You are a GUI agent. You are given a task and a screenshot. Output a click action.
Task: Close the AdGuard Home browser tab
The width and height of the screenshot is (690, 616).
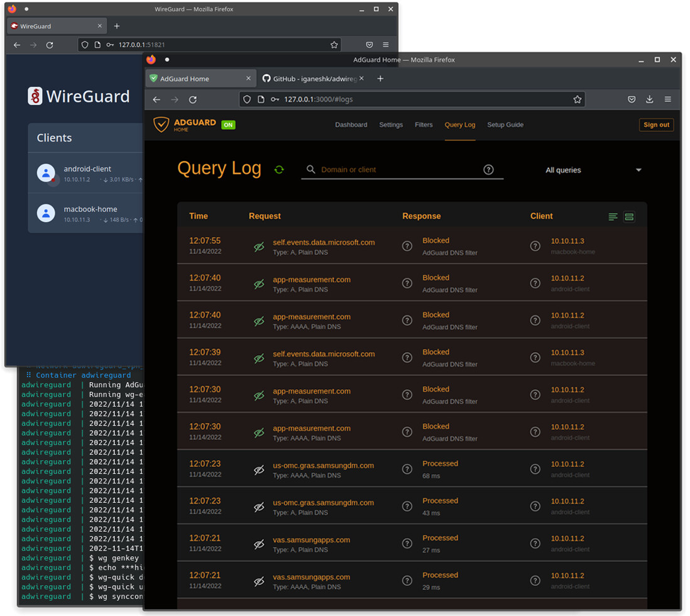tap(249, 79)
